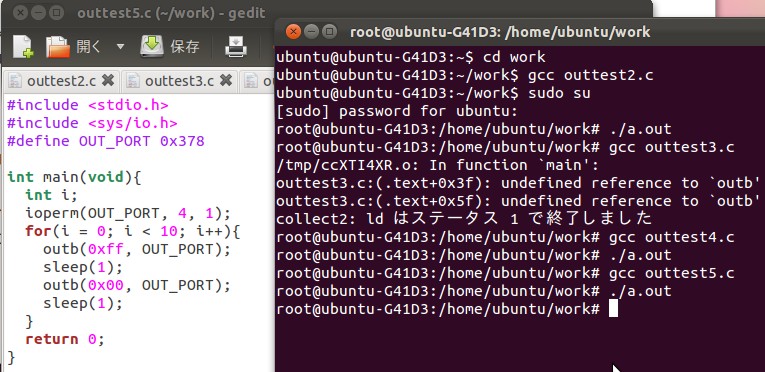Click the 'ioperm(OUT_PORT, 4, 1);' line
Image resolution: width=765 pixels, height=372 pixels.
point(128,213)
